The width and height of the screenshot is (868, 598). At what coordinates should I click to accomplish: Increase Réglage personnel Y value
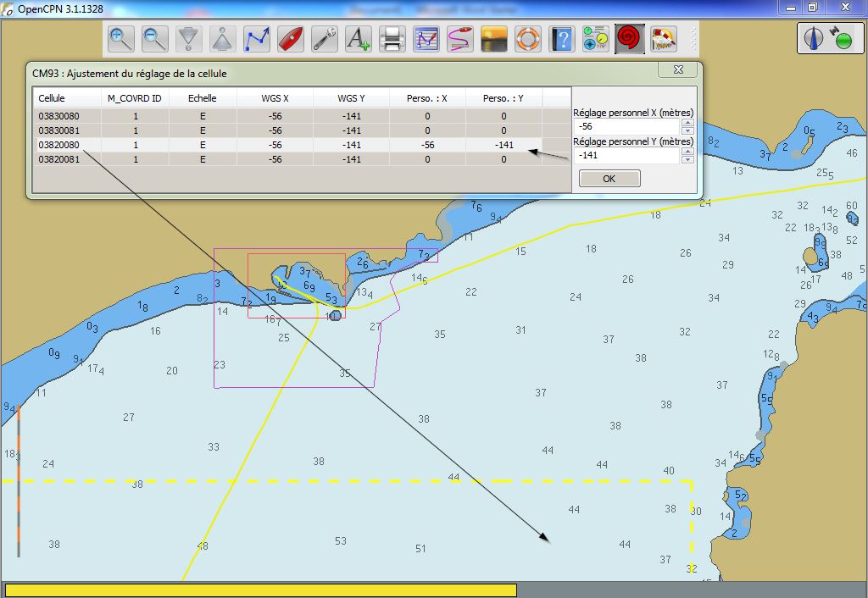click(687, 152)
